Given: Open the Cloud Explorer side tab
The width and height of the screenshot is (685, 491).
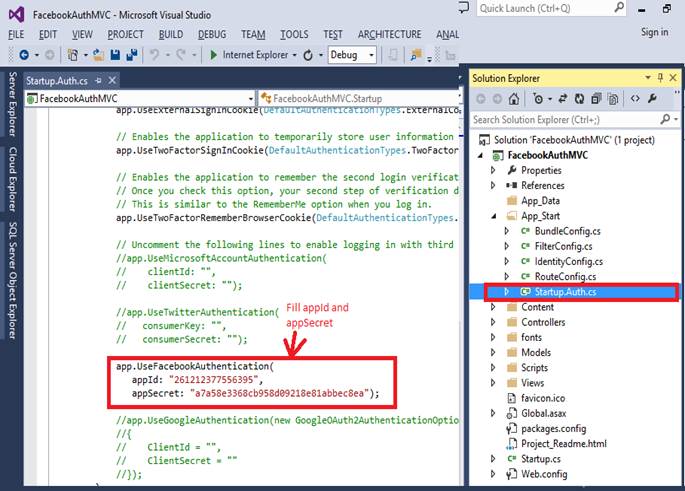Looking at the screenshot, I should point(13,179).
